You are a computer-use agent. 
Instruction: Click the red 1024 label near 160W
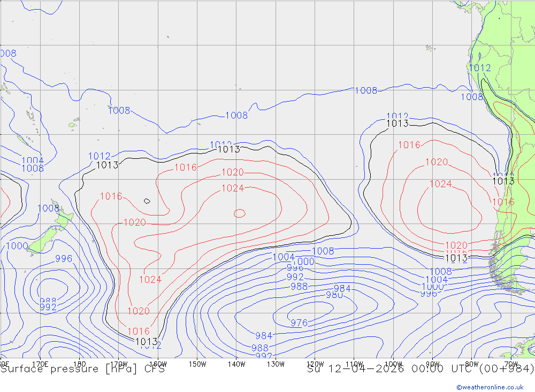point(150,280)
